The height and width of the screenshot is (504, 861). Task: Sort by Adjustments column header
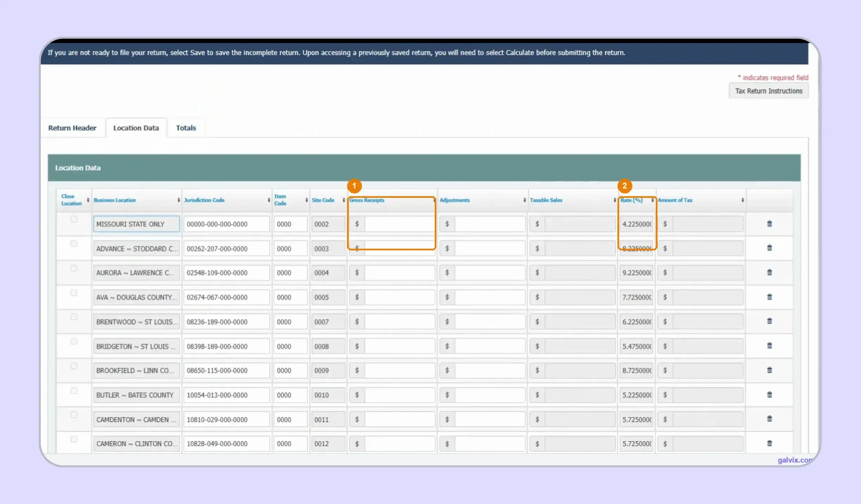483,200
